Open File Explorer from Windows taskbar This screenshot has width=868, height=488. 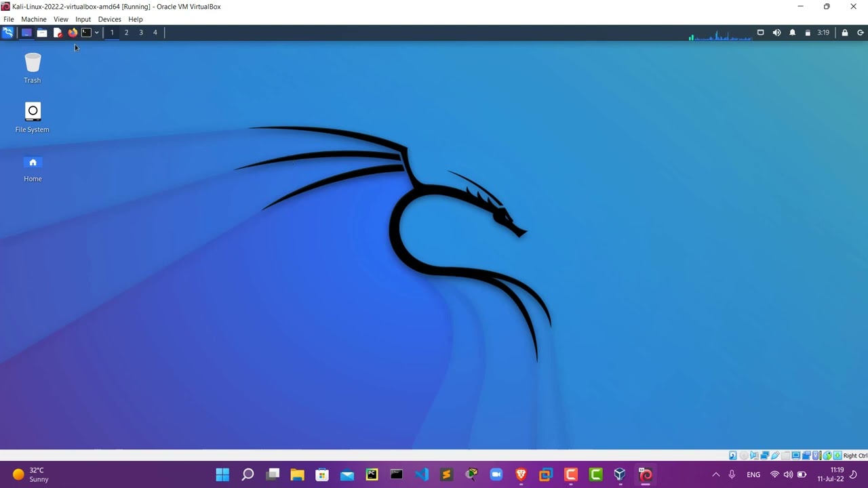pos(297,474)
